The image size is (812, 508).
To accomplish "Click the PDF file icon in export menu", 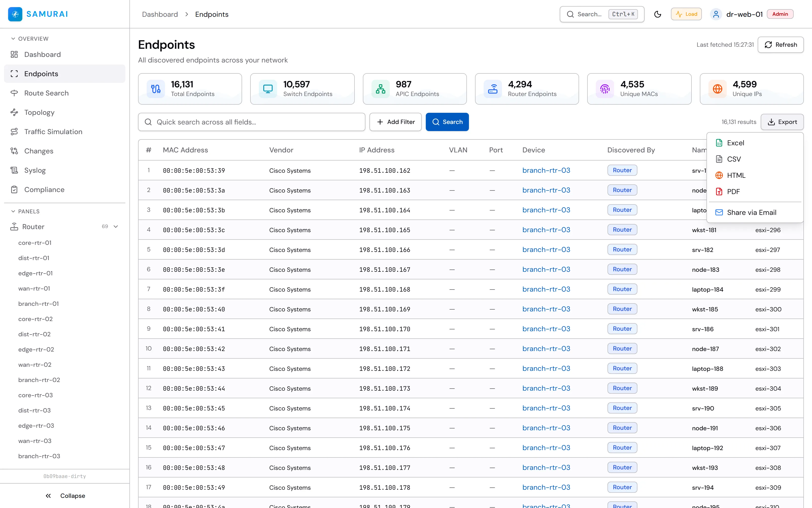I will (x=719, y=192).
